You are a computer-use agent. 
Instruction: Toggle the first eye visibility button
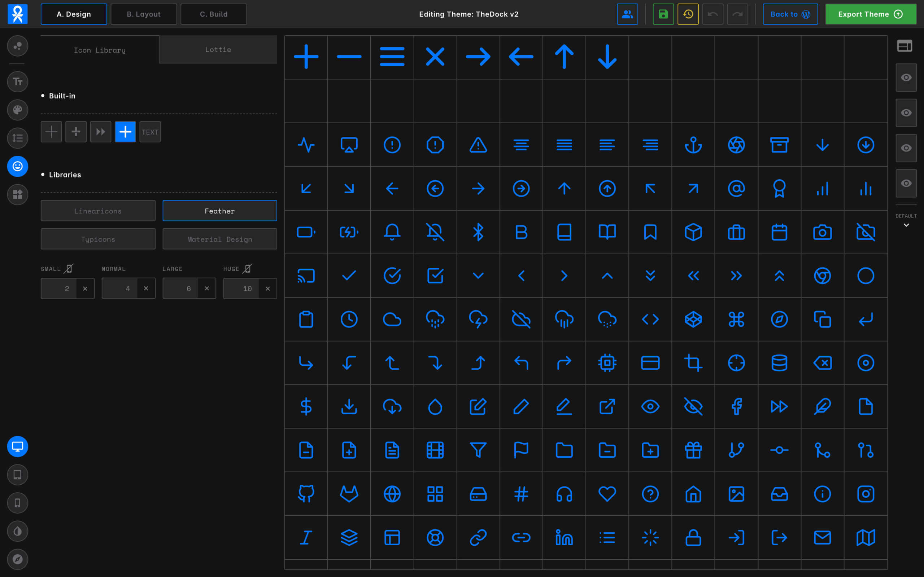point(906,78)
